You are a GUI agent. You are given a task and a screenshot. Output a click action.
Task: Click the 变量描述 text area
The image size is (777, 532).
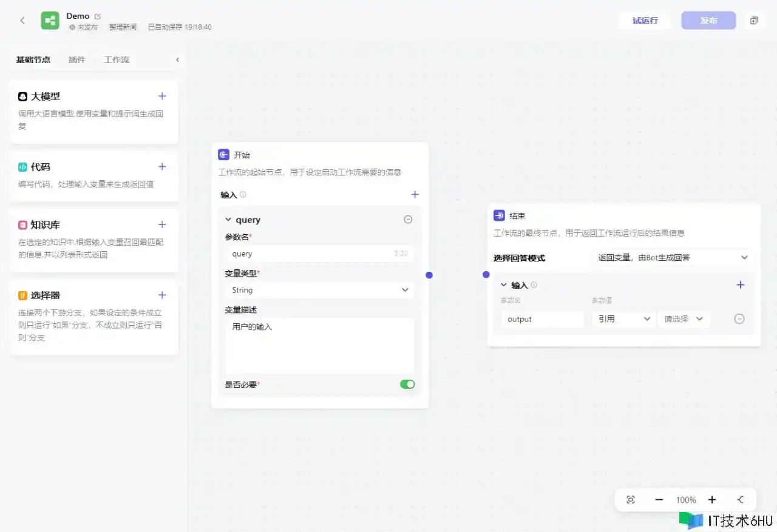(x=319, y=346)
